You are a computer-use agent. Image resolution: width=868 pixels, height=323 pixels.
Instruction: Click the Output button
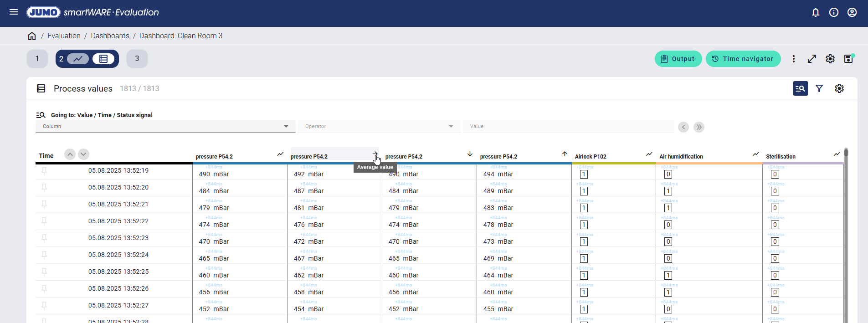coord(678,59)
